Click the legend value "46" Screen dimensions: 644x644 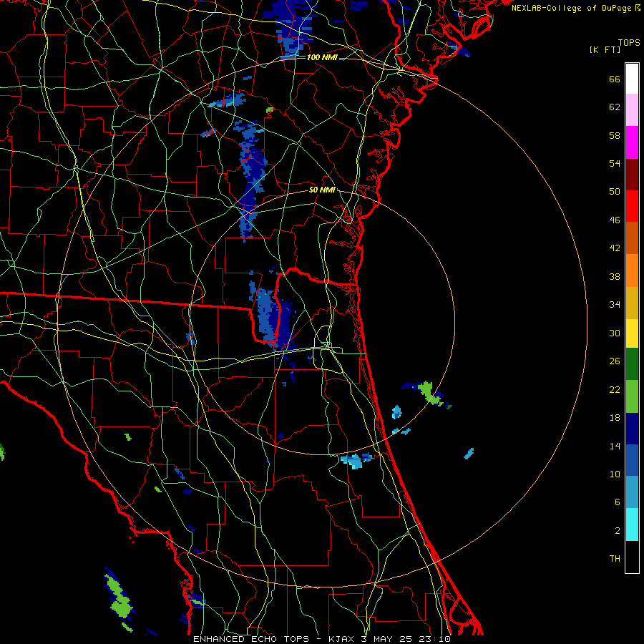pos(615,220)
